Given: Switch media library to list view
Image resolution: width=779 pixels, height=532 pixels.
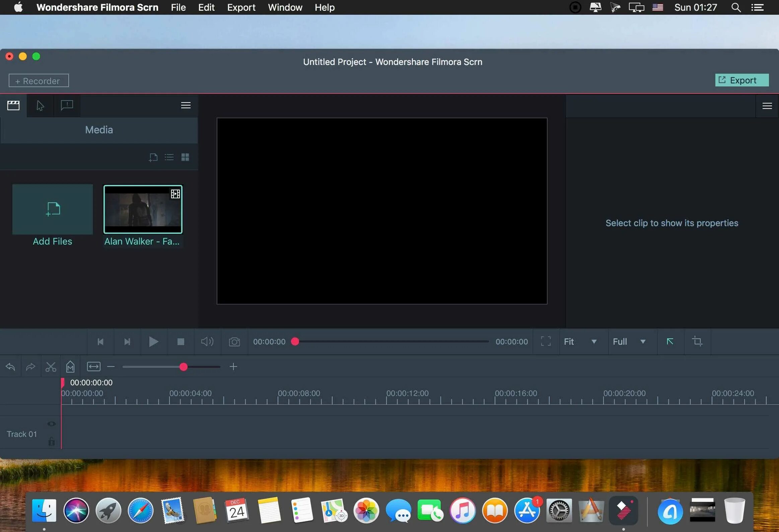Looking at the screenshot, I should point(169,157).
